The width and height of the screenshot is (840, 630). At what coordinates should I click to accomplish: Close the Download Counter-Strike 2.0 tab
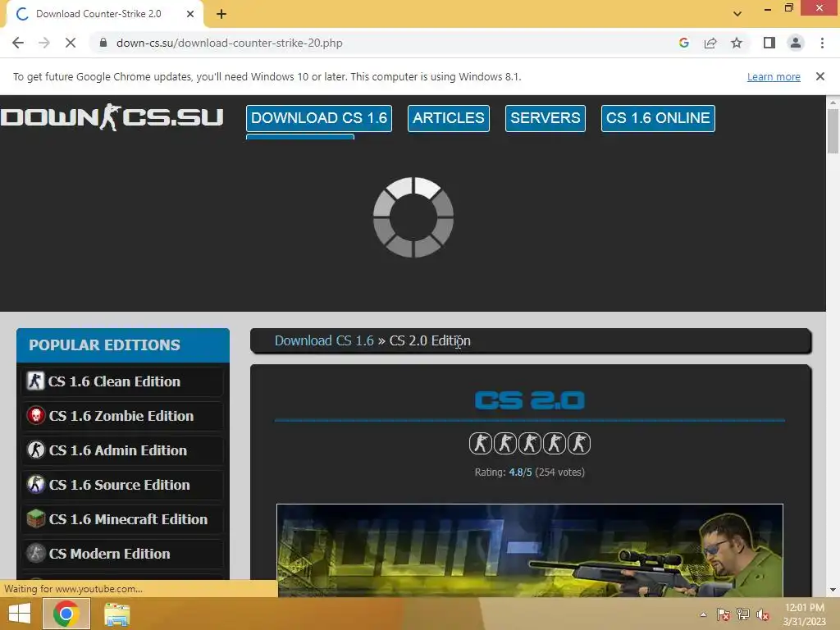190,14
